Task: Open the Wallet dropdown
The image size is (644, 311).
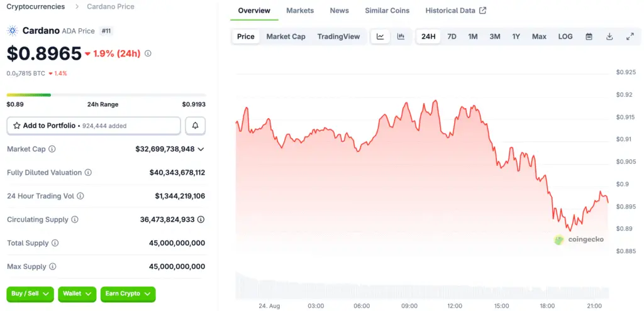Action: [x=77, y=294]
